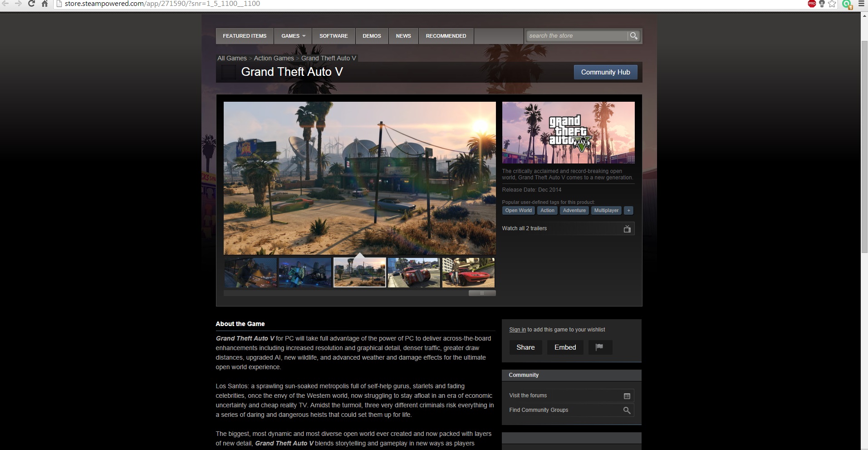The height and width of the screenshot is (450, 868).
Task: Click the trailers TV icon
Action: [x=627, y=229]
